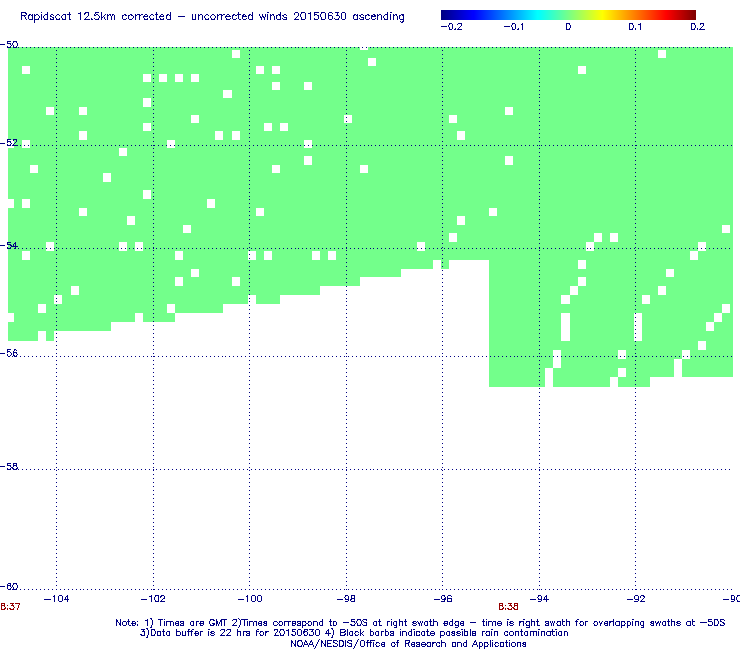Click the -60 latitude axis label

click(9, 587)
